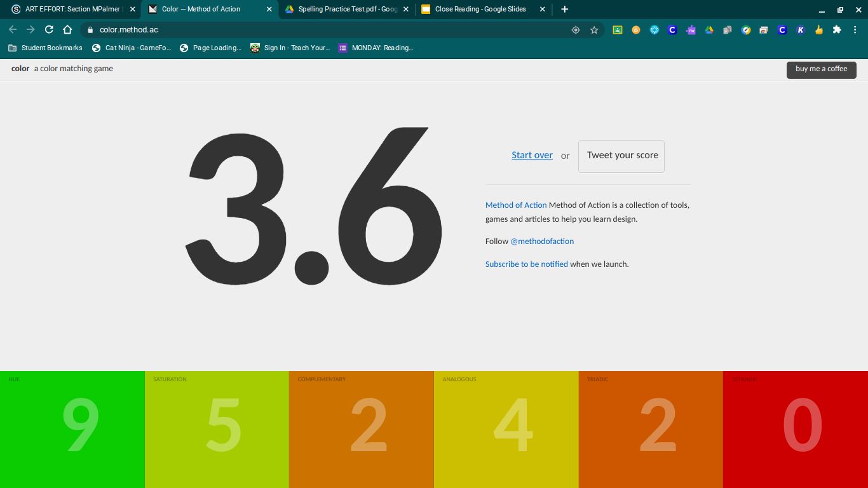Click the bookmark star icon

point(594,30)
